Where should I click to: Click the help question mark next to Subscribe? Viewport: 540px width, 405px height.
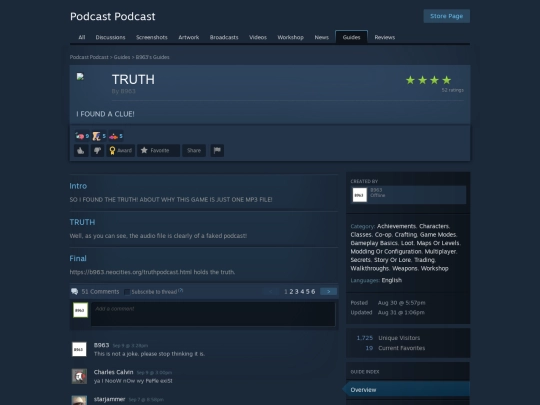181,291
